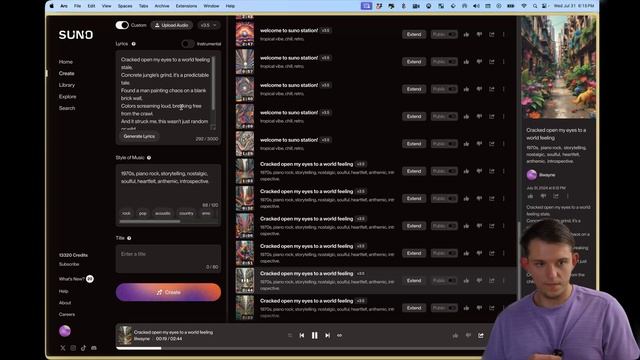Open Search in Suno sidebar
Image resolution: width=640 pixels, height=360 pixels.
click(x=67, y=108)
